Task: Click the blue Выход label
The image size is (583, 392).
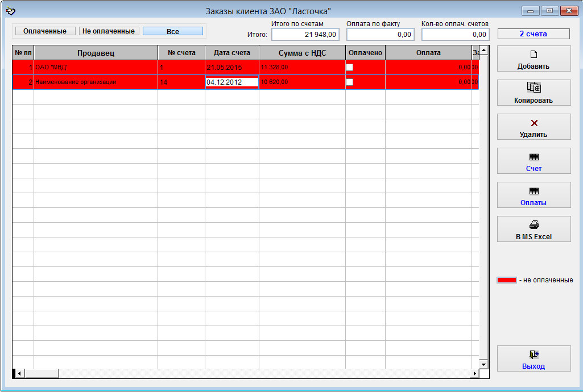Action: (x=533, y=366)
